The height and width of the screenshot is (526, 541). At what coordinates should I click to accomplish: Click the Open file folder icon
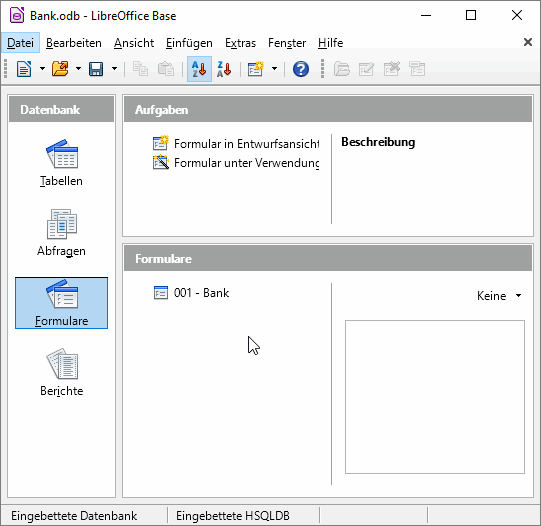(x=60, y=69)
